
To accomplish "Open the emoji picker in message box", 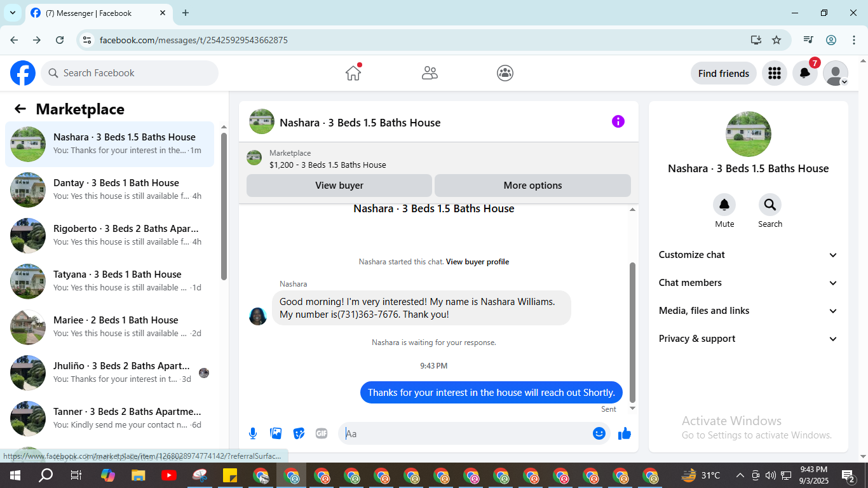I will click(599, 433).
